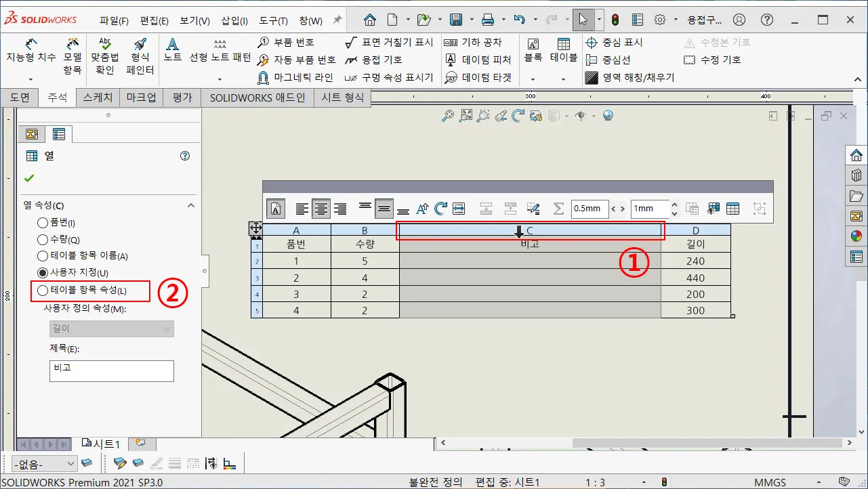Viewport: 868px width, 489px height.
Task: Click the Smart Dimension (지능형 치수) tool
Action: (x=31, y=51)
